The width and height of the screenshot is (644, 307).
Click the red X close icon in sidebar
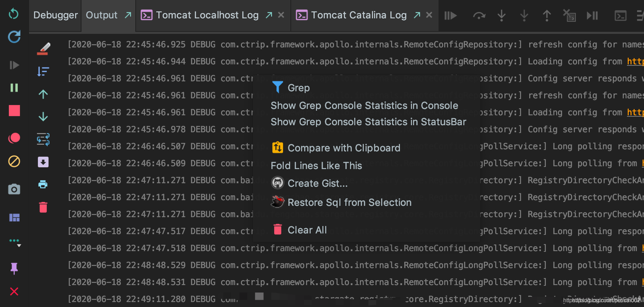14,291
